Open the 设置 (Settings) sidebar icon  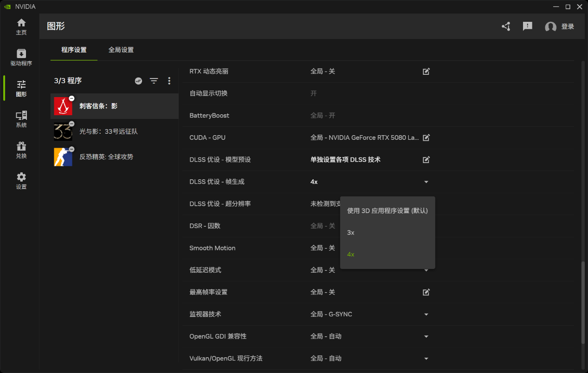(x=21, y=180)
